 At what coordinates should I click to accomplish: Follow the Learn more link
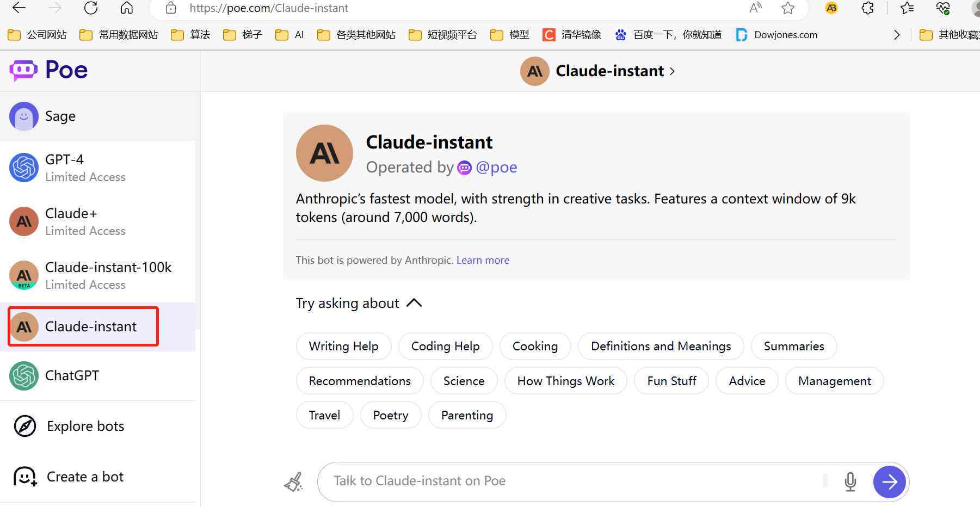pos(483,260)
